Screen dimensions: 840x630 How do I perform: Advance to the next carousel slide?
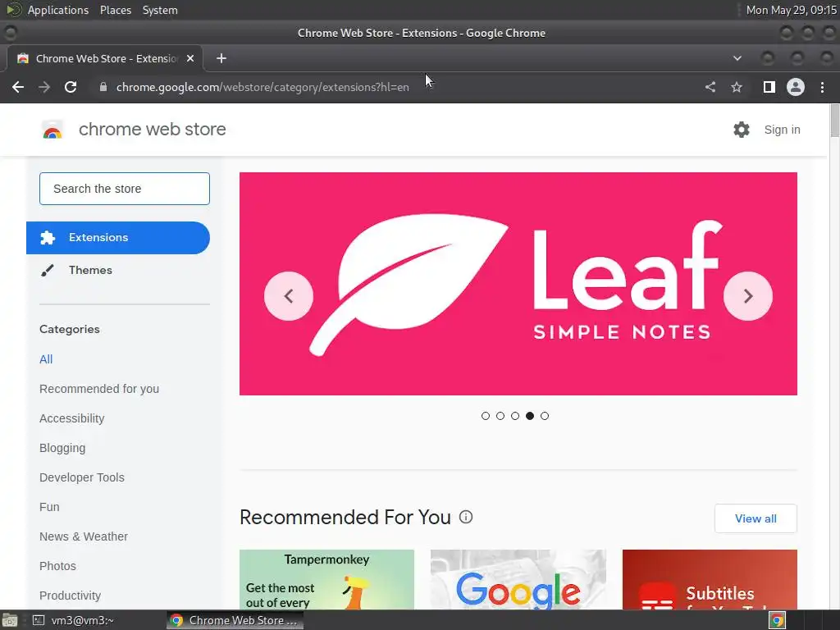(748, 295)
